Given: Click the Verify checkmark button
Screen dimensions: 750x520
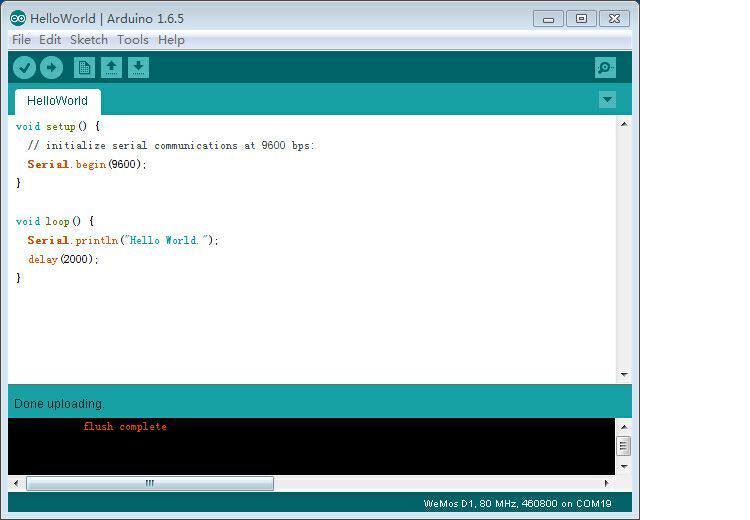Looking at the screenshot, I should pyautogui.click(x=24, y=67).
